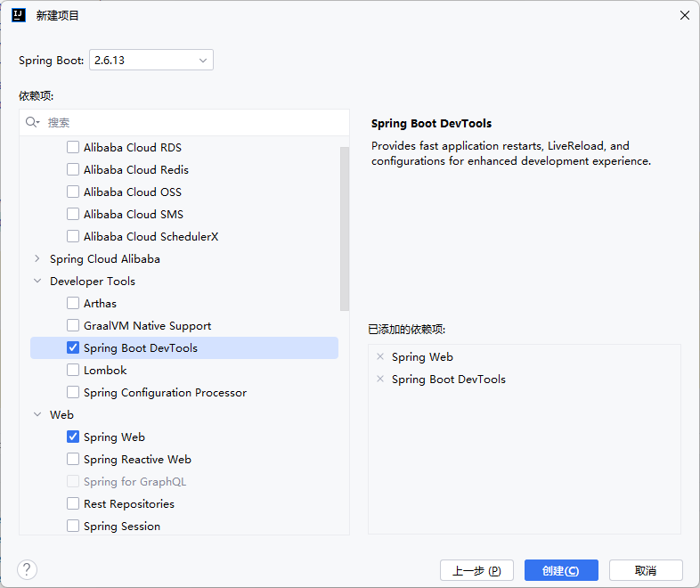The image size is (700, 588).
Task: Uncheck the Spring Web checkbox
Action: [73, 437]
